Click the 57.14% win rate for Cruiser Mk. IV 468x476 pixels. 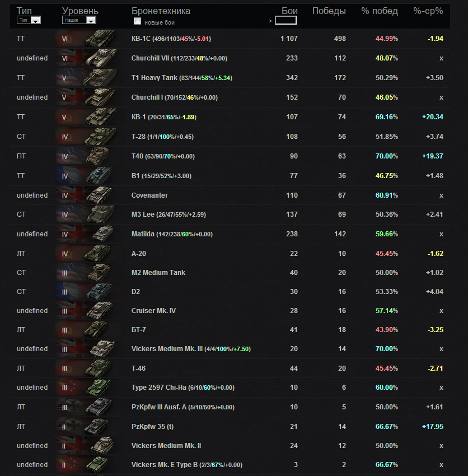click(x=386, y=311)
